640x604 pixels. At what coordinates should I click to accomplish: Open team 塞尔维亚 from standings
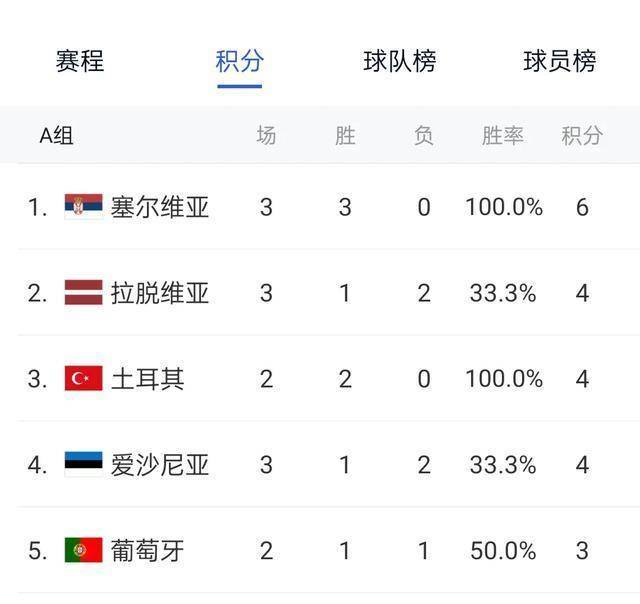(x=160, y=207)
